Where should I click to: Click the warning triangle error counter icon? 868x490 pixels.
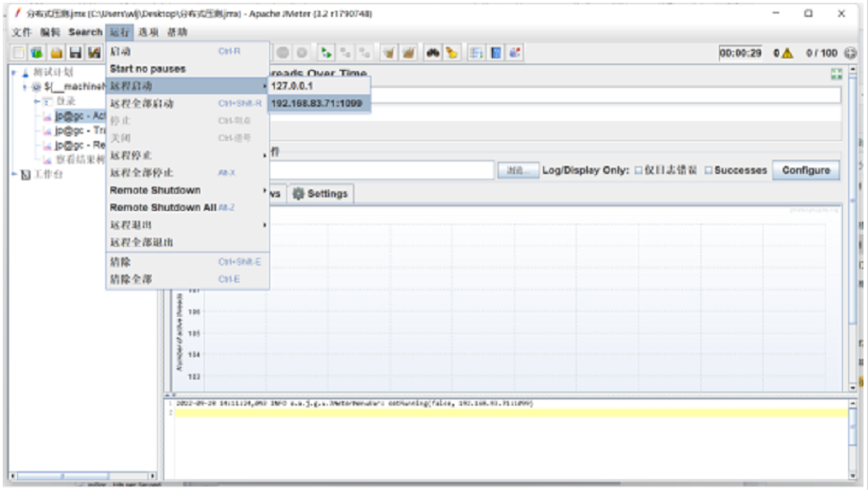click(787, 54)
